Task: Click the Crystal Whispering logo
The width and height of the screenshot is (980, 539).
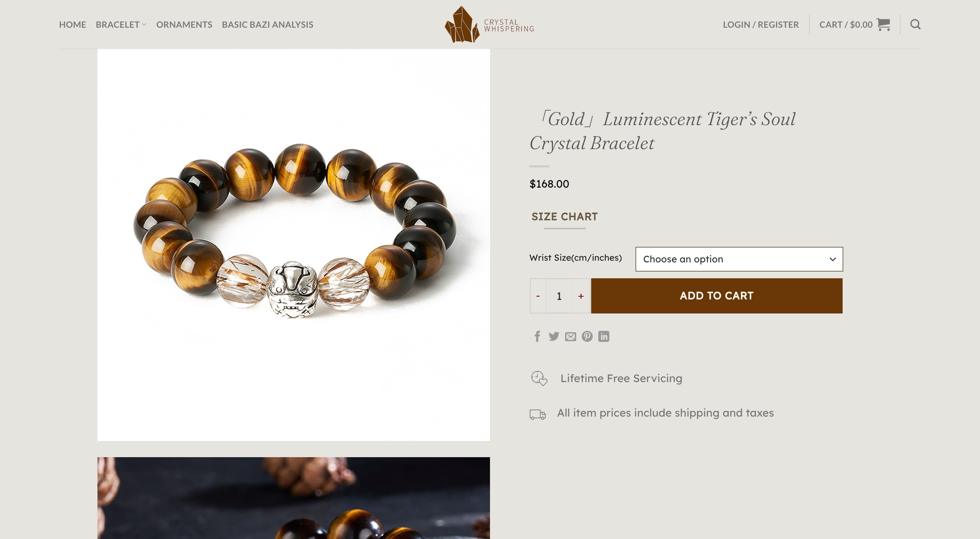Action: tap(490, 24)
